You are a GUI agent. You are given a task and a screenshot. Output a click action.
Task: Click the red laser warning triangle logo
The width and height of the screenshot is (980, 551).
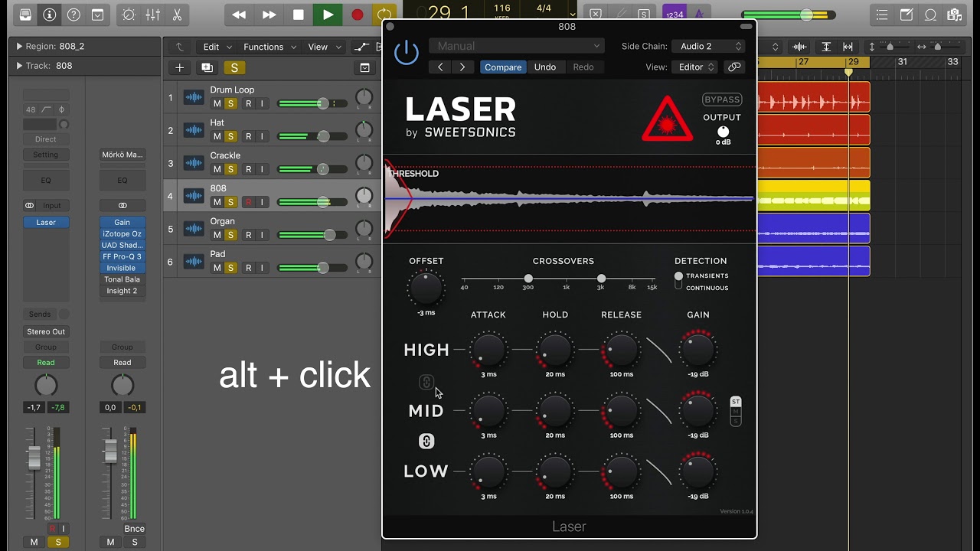[668, 119]
